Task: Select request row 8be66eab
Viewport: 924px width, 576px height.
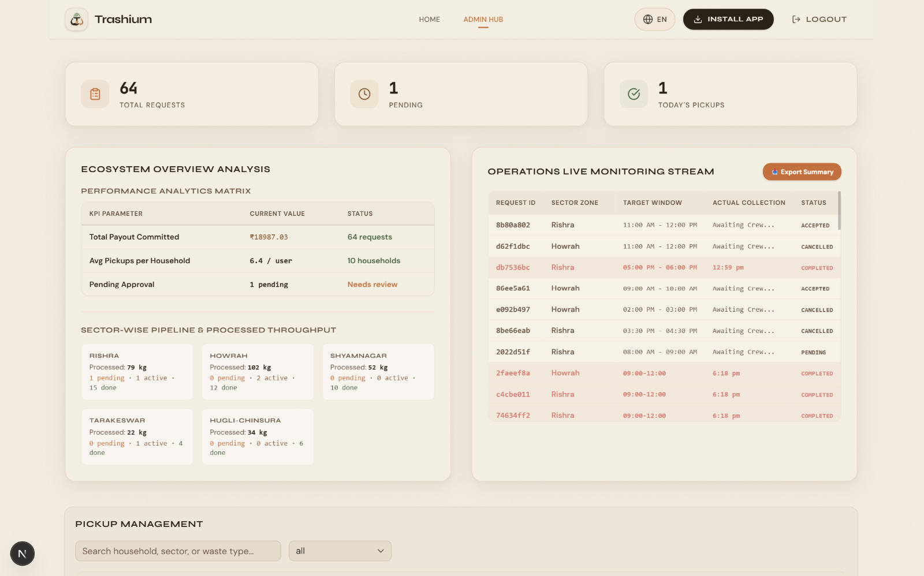Action: [664, 331]
